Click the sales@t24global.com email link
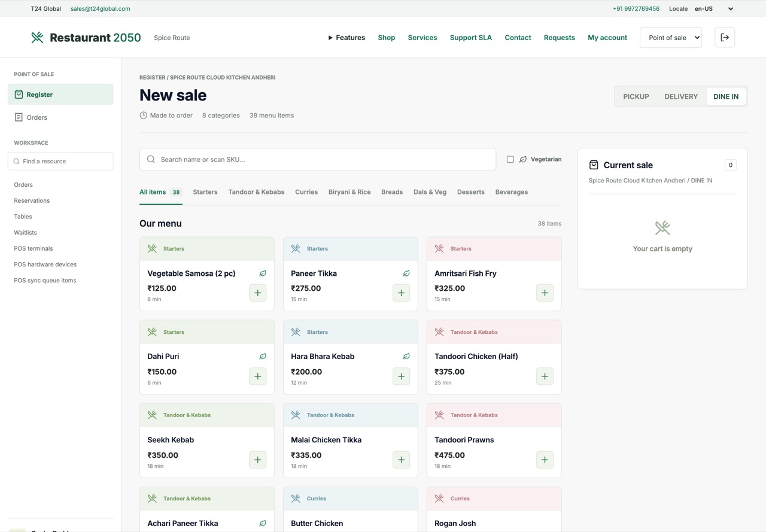The height and width of the screenshot is (532, 766). [101, 9]
